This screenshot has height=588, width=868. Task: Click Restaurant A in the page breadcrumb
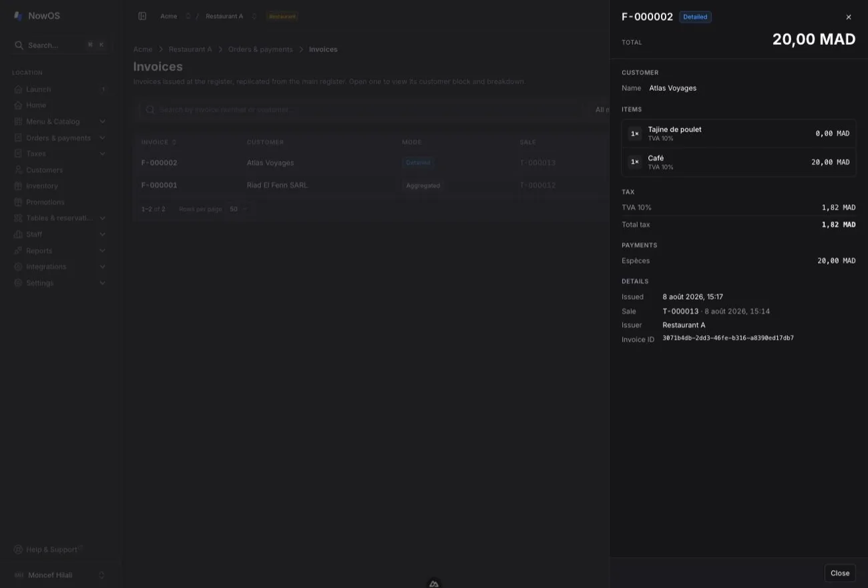click(190, 49)
